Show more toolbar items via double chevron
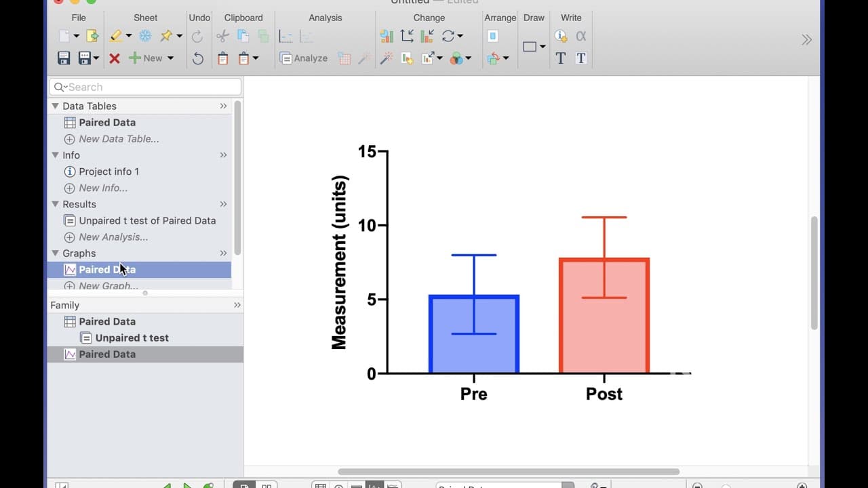Image resolution: width=868 pixels, height=488 pixels. [x=806, y=39]
